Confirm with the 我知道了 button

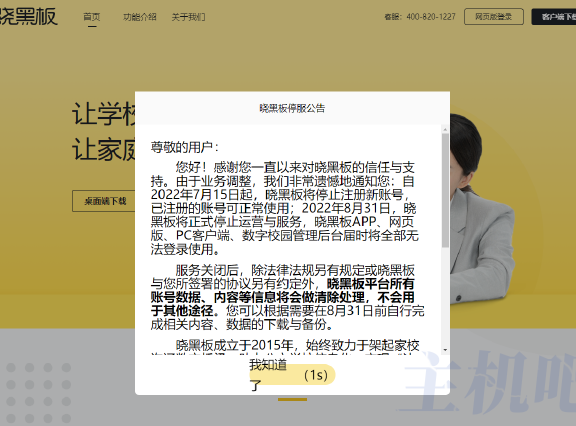click(292, 375)
